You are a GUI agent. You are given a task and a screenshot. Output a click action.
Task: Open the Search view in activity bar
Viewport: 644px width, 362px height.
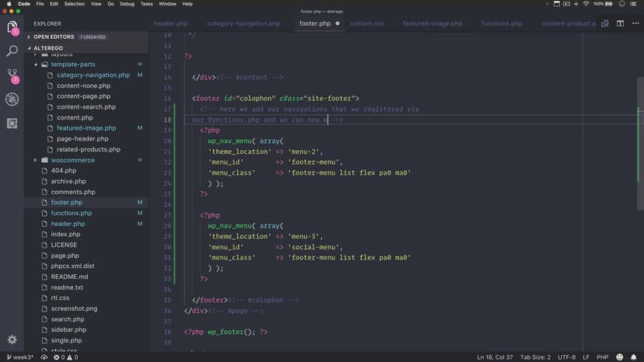click(x=12, y=51)
